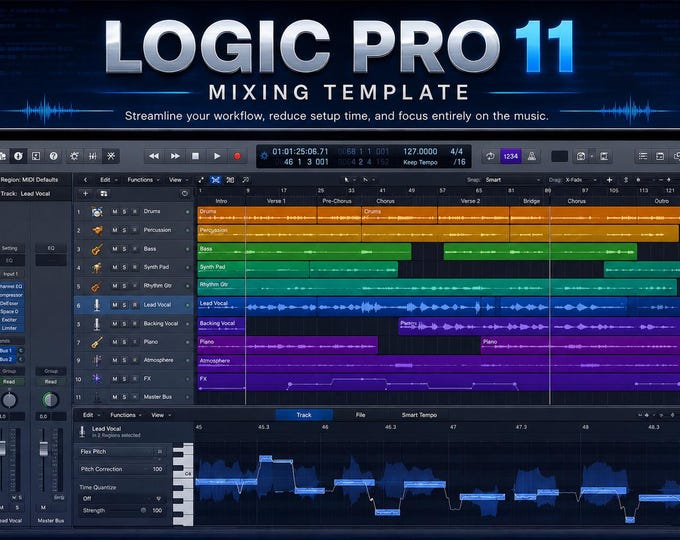This screenshot has width=680, height=540.
Task: Add a new track with plus button
Action: [x=85, y=193]
